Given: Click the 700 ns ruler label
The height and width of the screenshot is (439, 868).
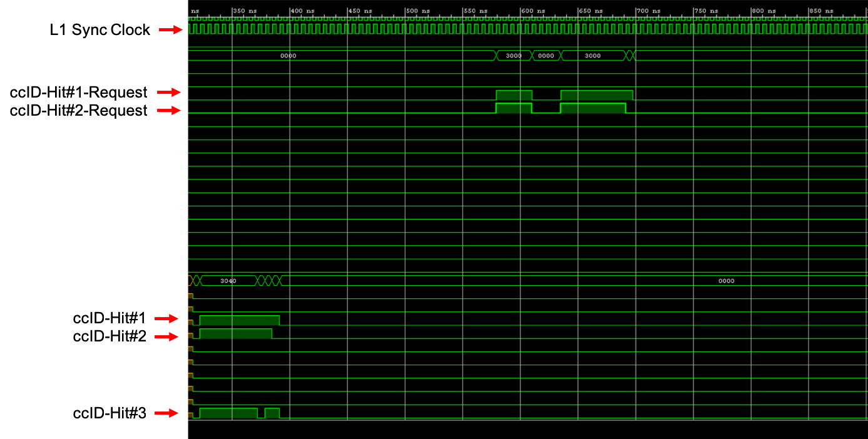Looking at the screenshot, I should (x=649, y=11).
